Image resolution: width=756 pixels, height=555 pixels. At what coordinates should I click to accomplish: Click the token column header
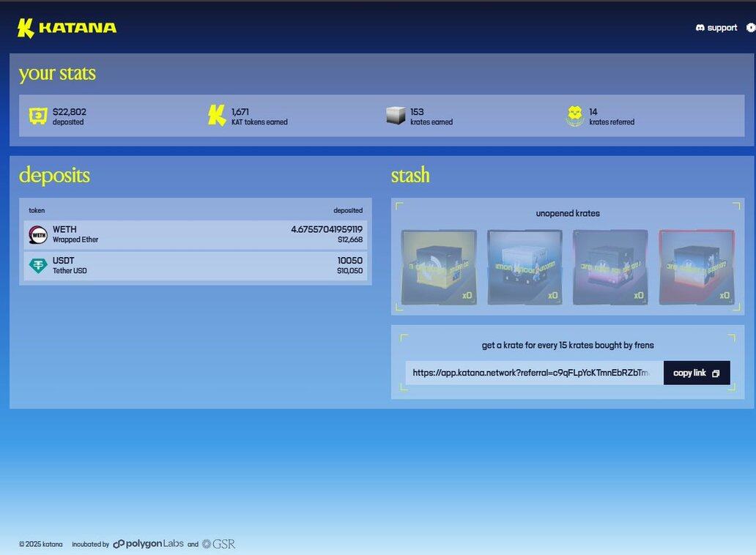(x=37, y=210)
